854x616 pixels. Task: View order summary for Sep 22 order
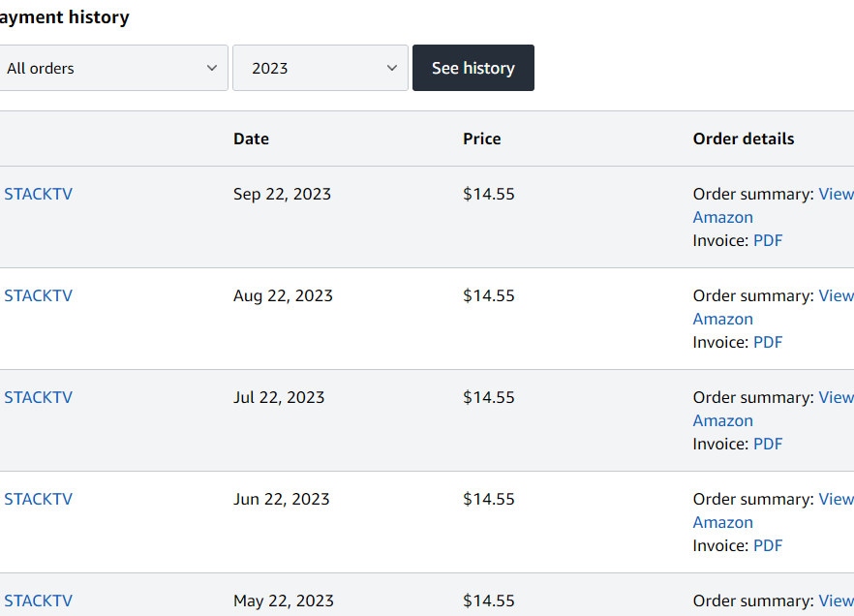coord(836,194)
